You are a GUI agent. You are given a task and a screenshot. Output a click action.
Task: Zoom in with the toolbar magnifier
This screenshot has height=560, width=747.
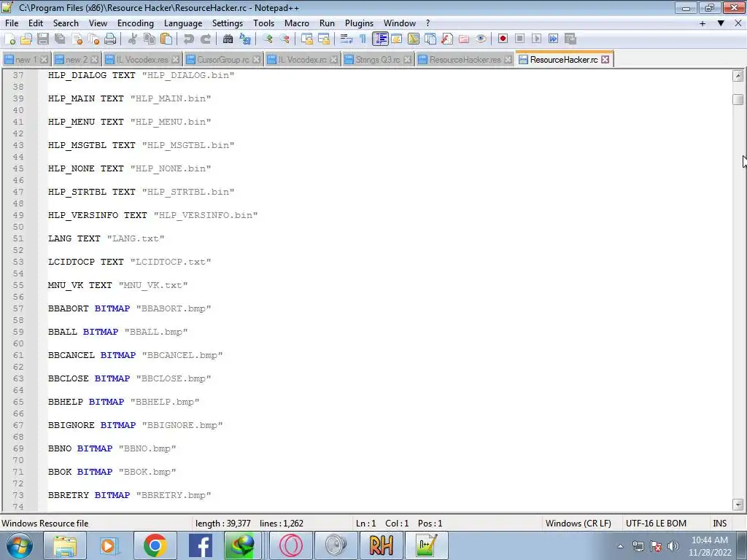(268, 39)
